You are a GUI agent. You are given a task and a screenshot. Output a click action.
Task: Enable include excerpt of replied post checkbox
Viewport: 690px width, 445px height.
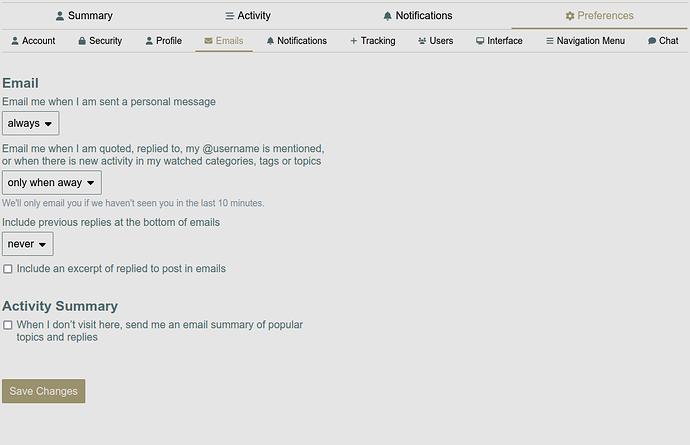8,269
